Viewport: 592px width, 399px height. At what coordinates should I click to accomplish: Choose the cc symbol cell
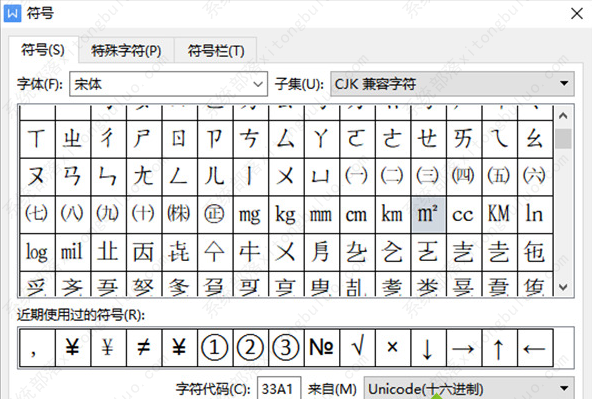(x=464, y=214)
